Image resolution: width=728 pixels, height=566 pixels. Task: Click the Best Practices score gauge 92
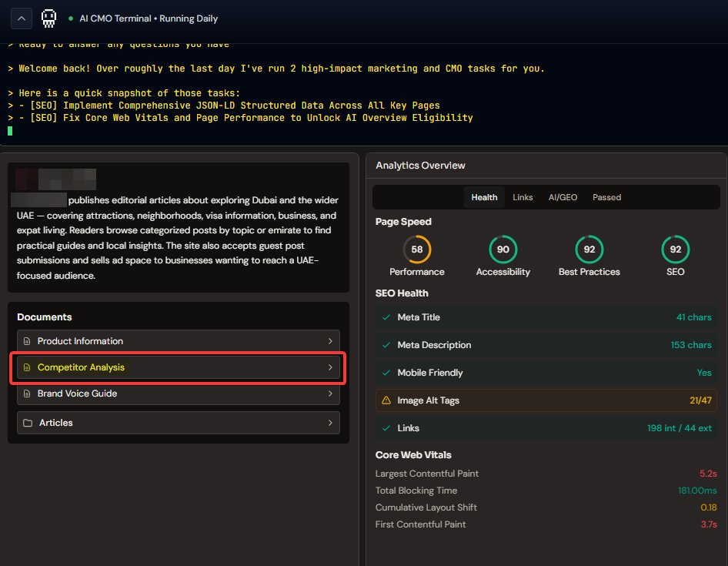click(x=589, y=250)
